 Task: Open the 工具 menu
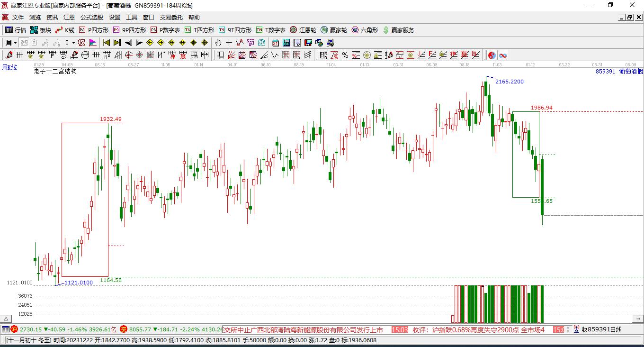tap(132, 18)
